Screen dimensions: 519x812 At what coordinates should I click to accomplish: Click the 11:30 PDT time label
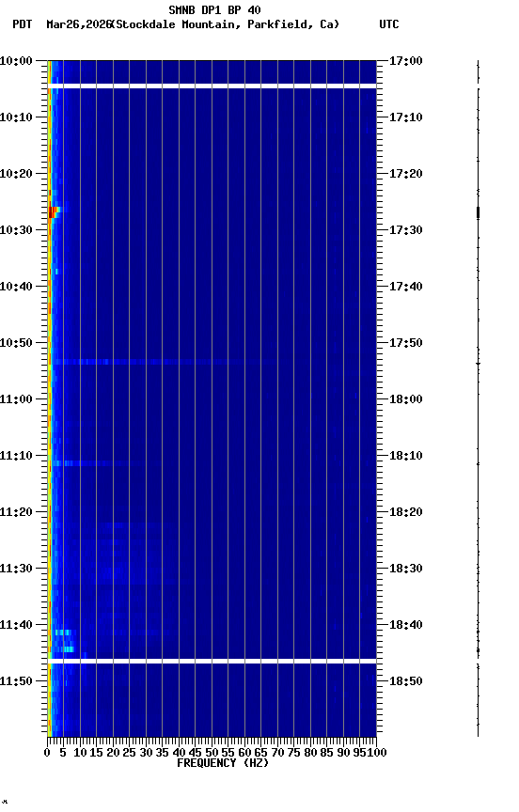pos(16,569)
